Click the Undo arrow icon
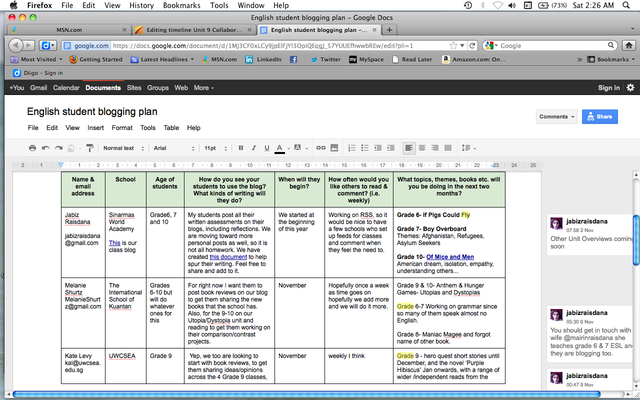Image resolution: width=640 pixels, height=400 pixels. pyautogui.click(x=46, y=148)
